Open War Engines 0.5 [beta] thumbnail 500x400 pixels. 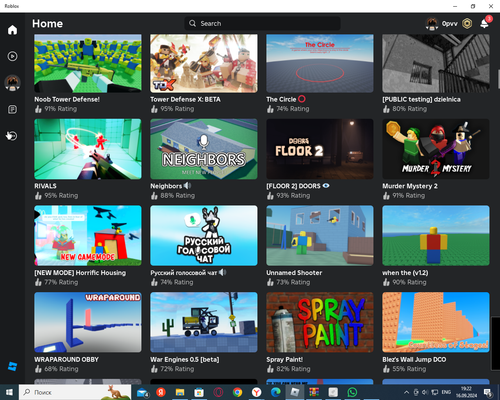click(x=204, y=322)
